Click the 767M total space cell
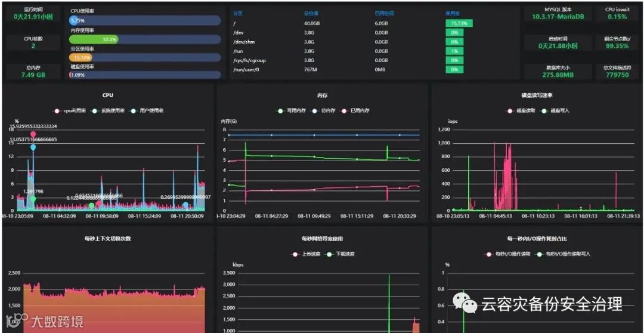This screenshot has height=333, width=644. pyautogui.click(x=311, y=70)
